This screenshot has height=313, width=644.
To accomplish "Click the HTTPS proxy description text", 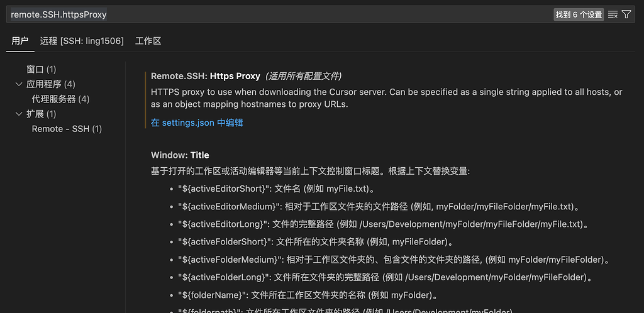I will point(387,98).
